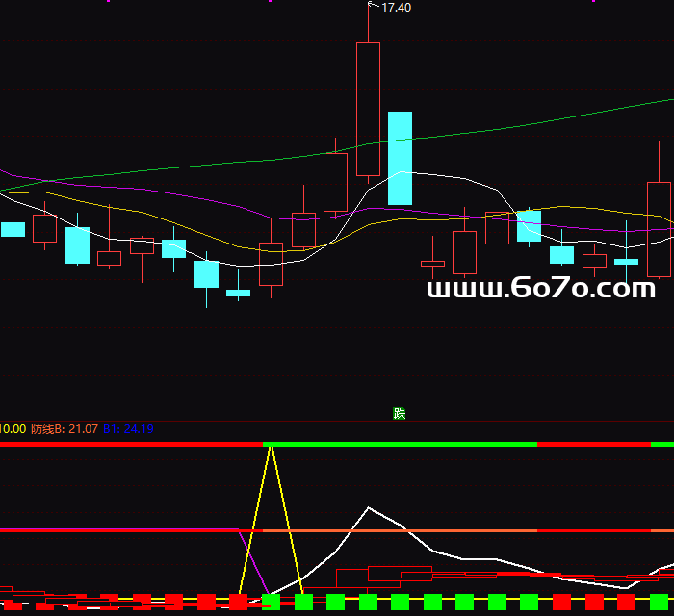Select the descending magenta line in the indicator panel
The image size is (674, 616).
tap(252, 560)
